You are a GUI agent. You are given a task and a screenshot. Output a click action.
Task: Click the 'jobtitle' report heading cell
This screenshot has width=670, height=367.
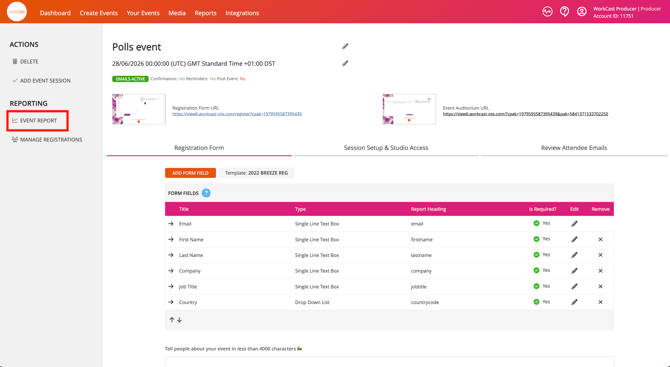tap(419, 287)
